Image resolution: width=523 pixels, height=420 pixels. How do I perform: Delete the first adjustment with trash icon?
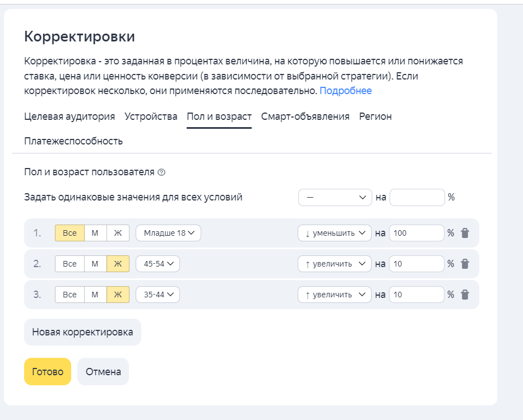465,233
